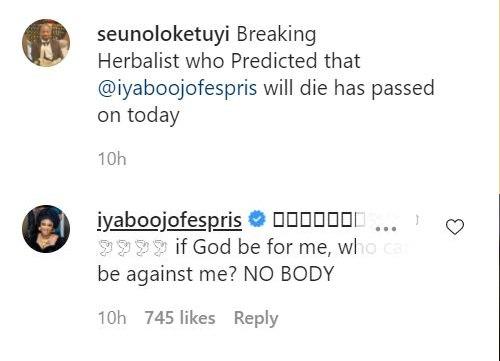500x361 pixels.
Task: Click the 'on today' comment line
Action: 138,116
